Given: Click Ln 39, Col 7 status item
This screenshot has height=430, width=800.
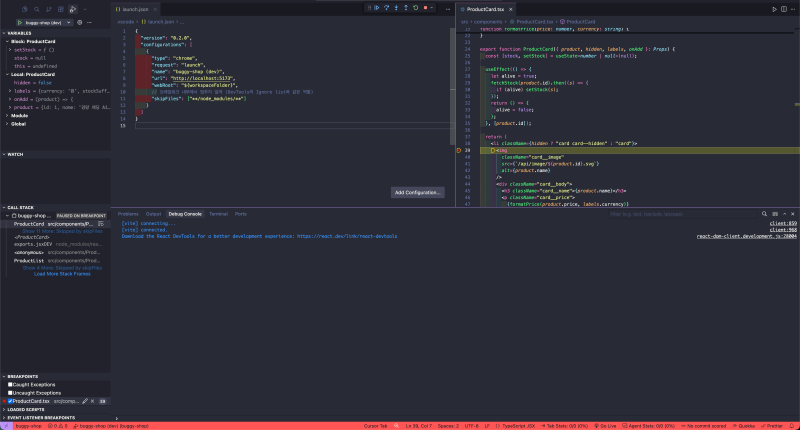Looking at the screenshot, I should pyautogui.click(x=419, y=426).
